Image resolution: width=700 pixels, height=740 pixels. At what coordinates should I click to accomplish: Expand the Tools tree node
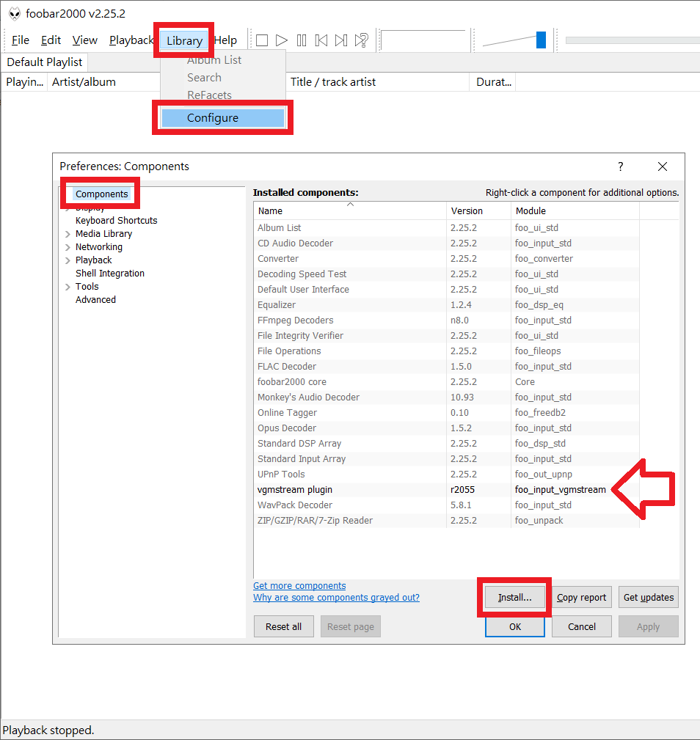point(68,287)
